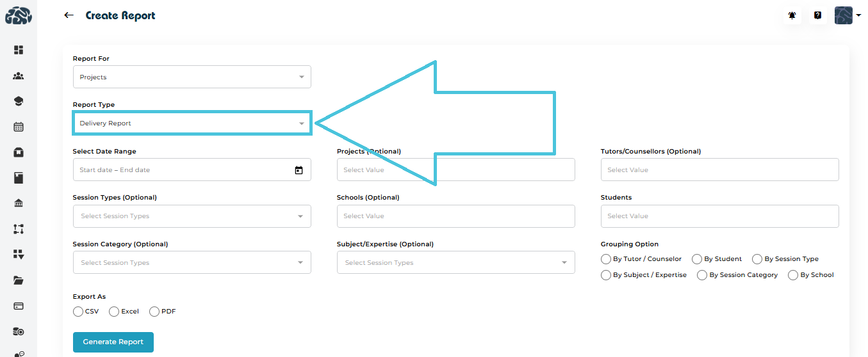The image size is (868, 357).
Task: Open the users group icon in sidebar
Action: (19, 76)
